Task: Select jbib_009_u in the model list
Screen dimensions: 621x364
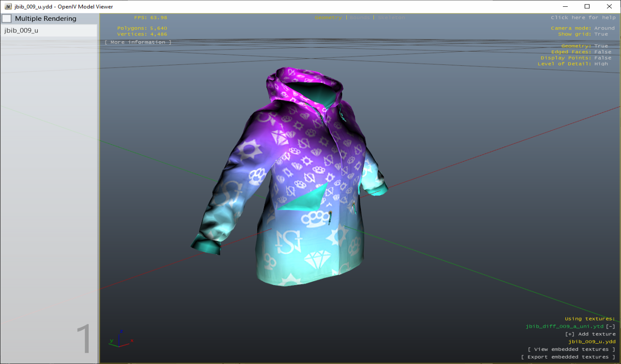Action: (x=22, y=30)
